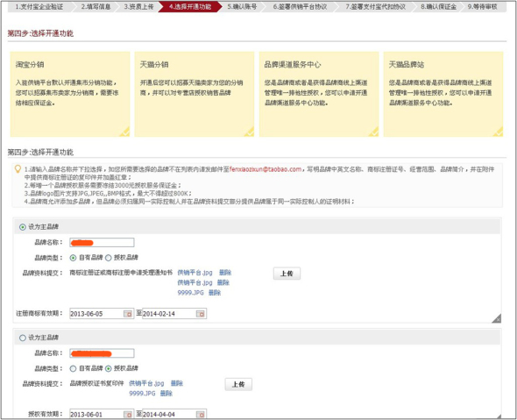Viewport: 517px width, 420px height.
Task: Open calendar for authorization end date 2014-04-04
Action: 200,415
